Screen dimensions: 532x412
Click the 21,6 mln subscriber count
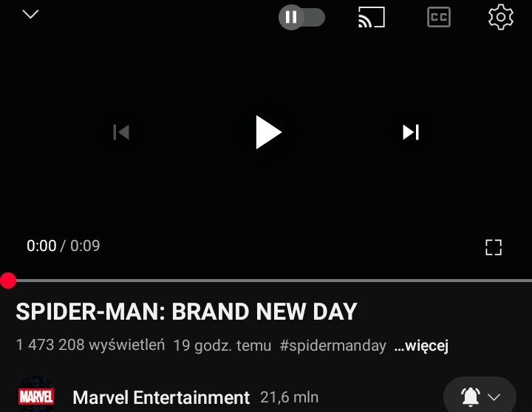point(290,397)
